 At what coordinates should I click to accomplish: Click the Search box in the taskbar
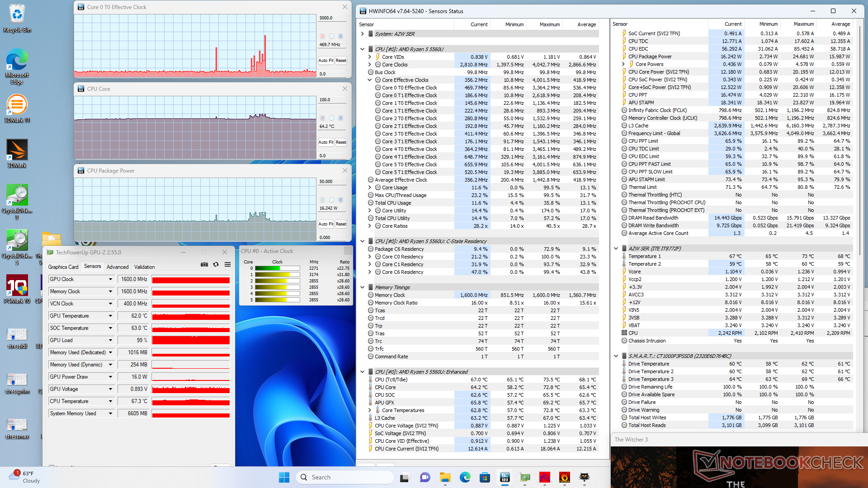[x=344, y=477]
